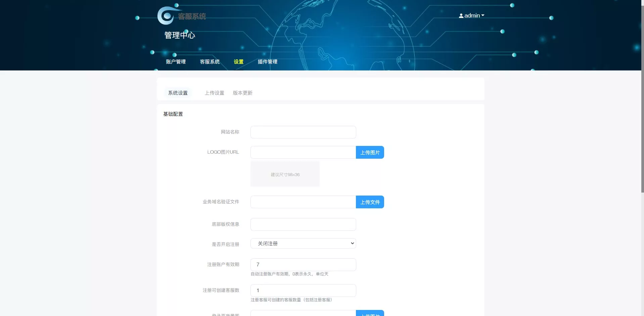Open the 是否开启注册 dropdown showing 关闭注册

(x=303, y=243)
